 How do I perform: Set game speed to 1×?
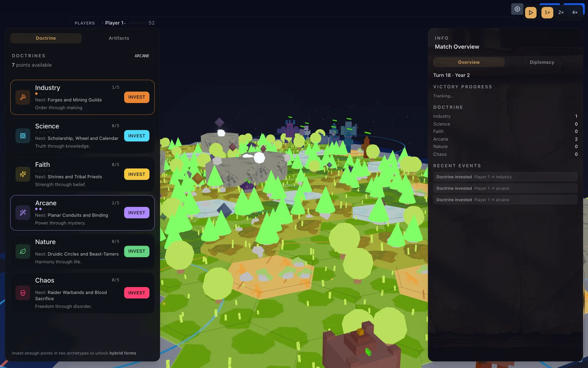(x=547, y=13)
